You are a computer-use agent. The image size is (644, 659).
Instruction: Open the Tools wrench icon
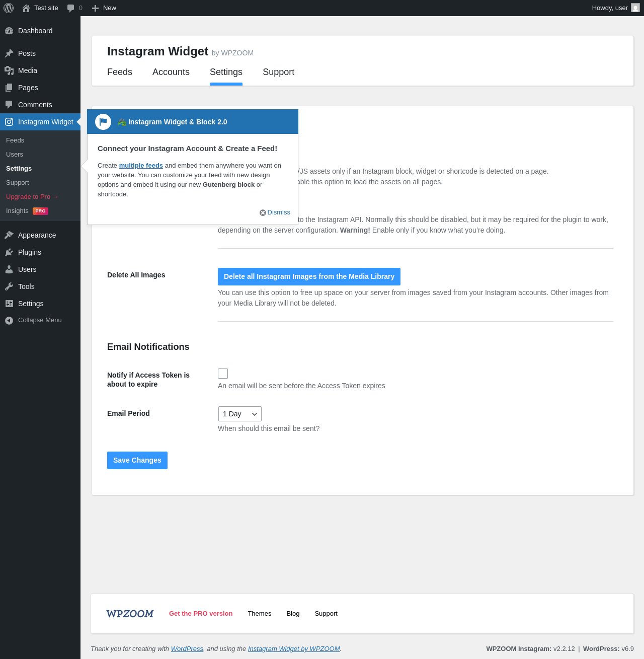tap(9, 286)
